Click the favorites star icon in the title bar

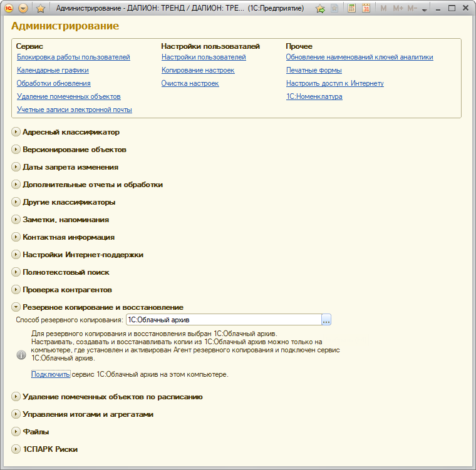coord(40,9)
